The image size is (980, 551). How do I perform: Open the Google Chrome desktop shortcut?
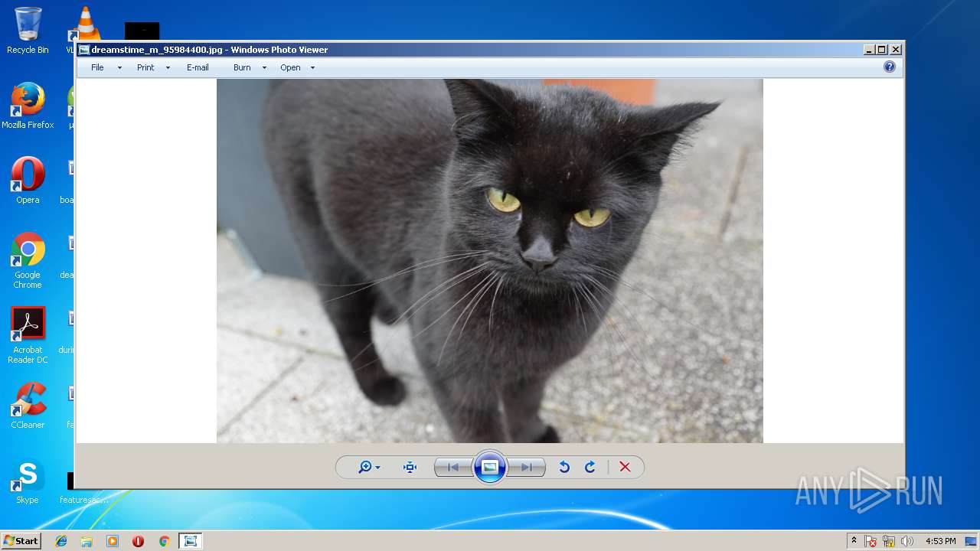click(28, 260)
